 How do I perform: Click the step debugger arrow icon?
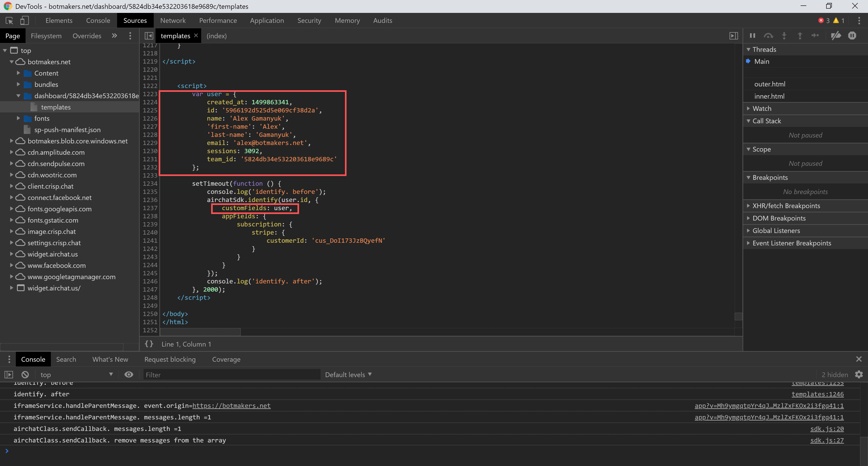point(815,36)
